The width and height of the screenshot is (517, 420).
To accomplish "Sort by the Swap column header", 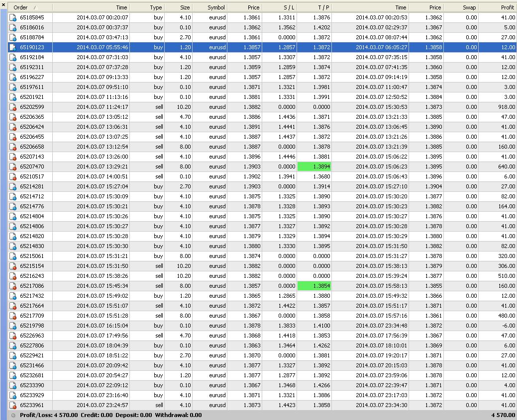I will pyautogui.click(x=460, y=7).
